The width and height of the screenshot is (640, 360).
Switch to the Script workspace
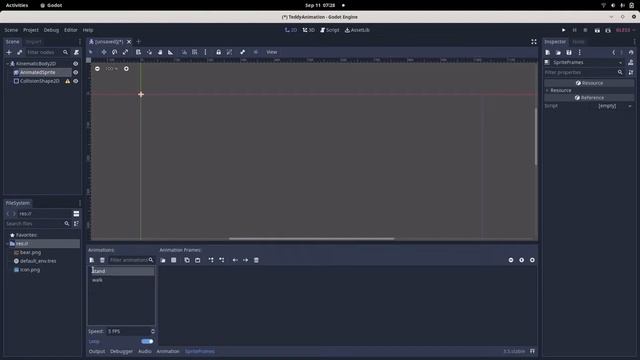[x=330, y=30]
